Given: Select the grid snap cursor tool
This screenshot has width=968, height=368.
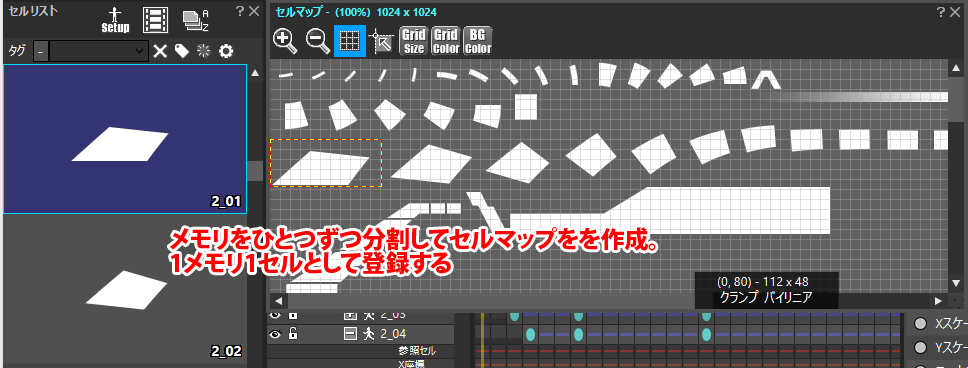Looking at the screenshot, I should tap(381, 41).
